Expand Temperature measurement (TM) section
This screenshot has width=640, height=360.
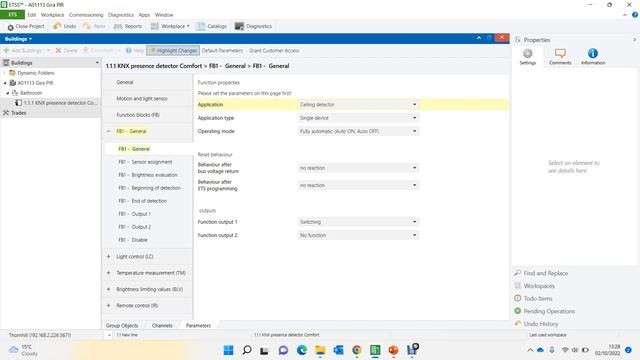point(109,273)
